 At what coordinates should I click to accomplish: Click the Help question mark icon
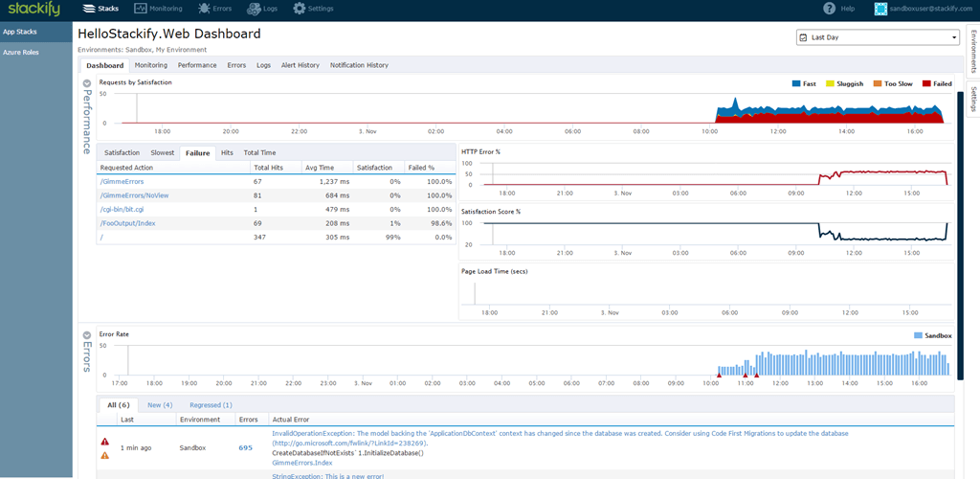click(x=830, y=9)
